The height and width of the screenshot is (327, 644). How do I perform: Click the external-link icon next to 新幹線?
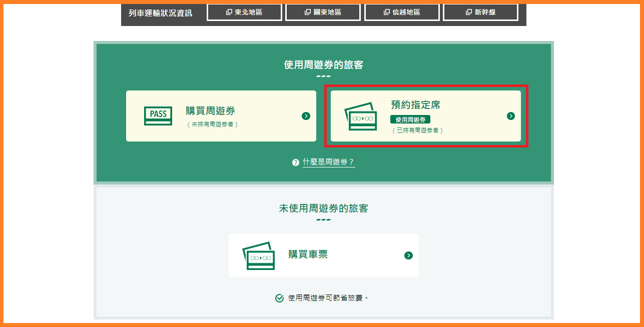tap(469, 12)
